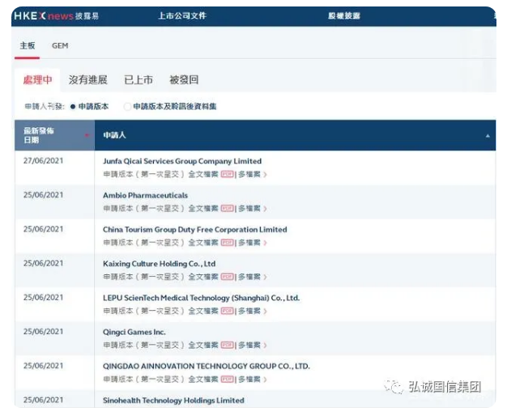The width and height of the screenshot is (507, 420).
Task: Select the 處理中 tab
Action: coord(37,80)
